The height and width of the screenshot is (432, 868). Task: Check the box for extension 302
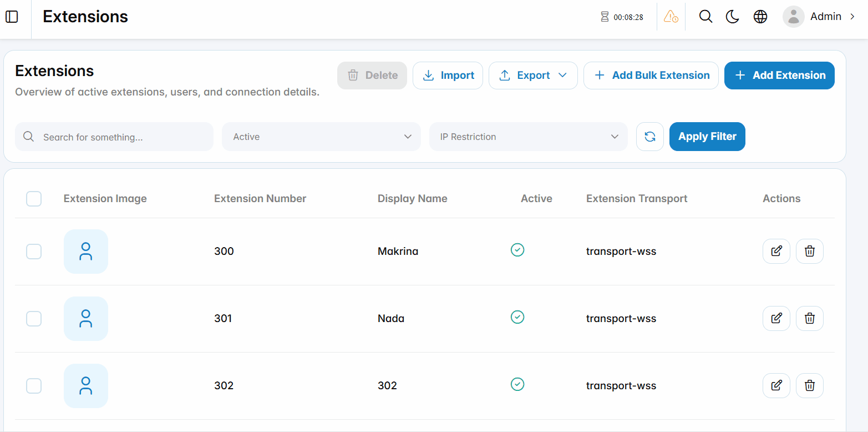pyautogui.click(x=34, y=386)
